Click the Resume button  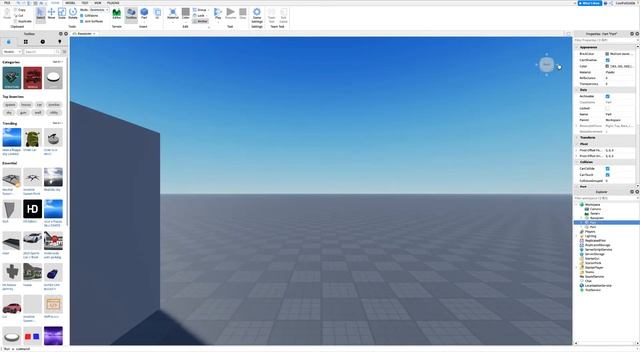coord(231,13)
